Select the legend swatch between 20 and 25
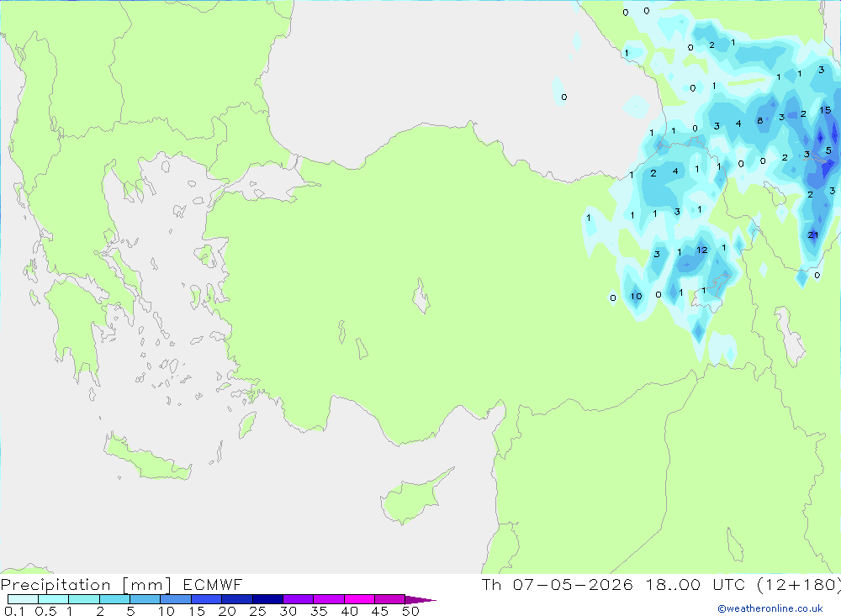841x616 pixels. pyautogui.click(x=236, y=599)
